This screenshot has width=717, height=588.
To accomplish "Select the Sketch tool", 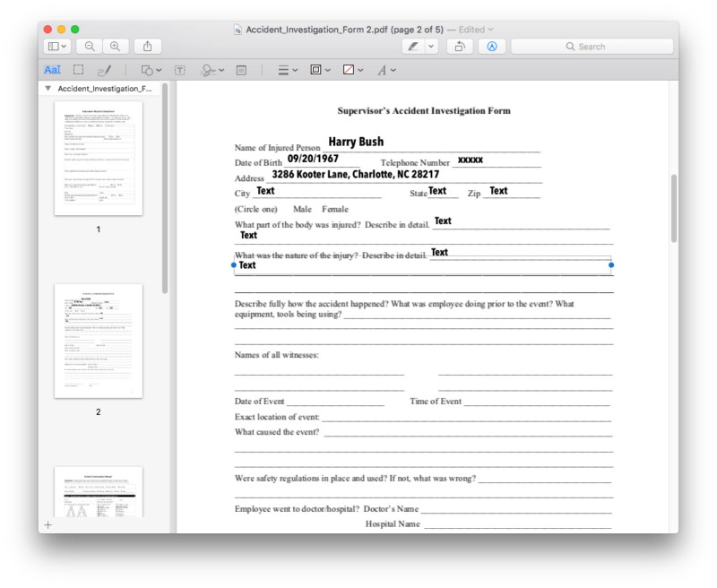I will click(x=104, y=70).
